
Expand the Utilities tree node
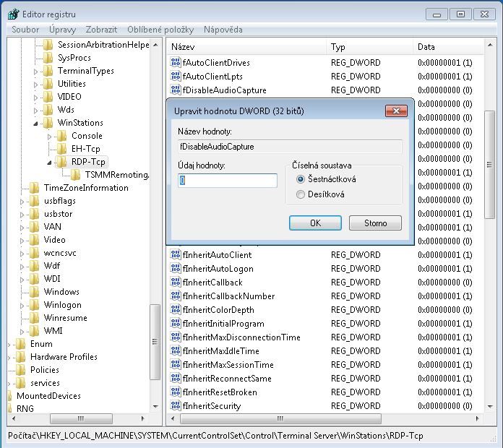click(x=35, y=85)
